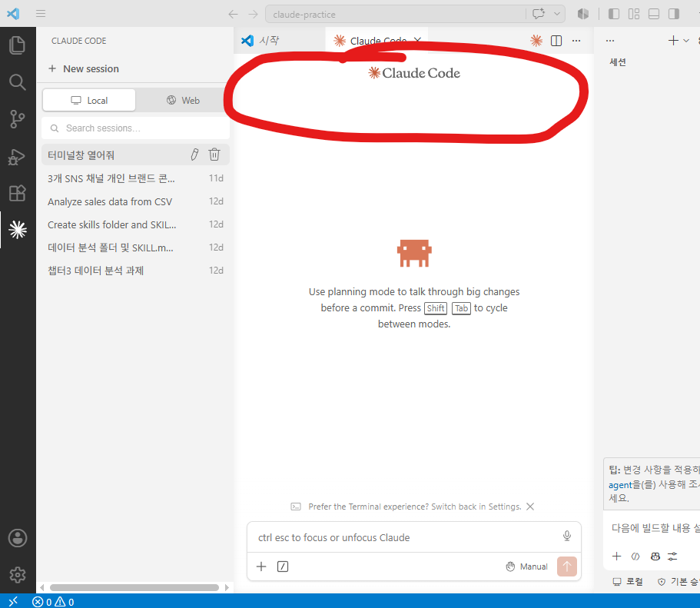
Task: Open the Explorer view in activity bar
Action: coord(18,45)
